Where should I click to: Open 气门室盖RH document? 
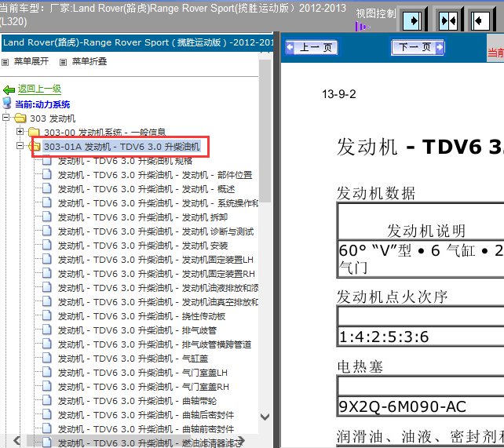[144, 387]
